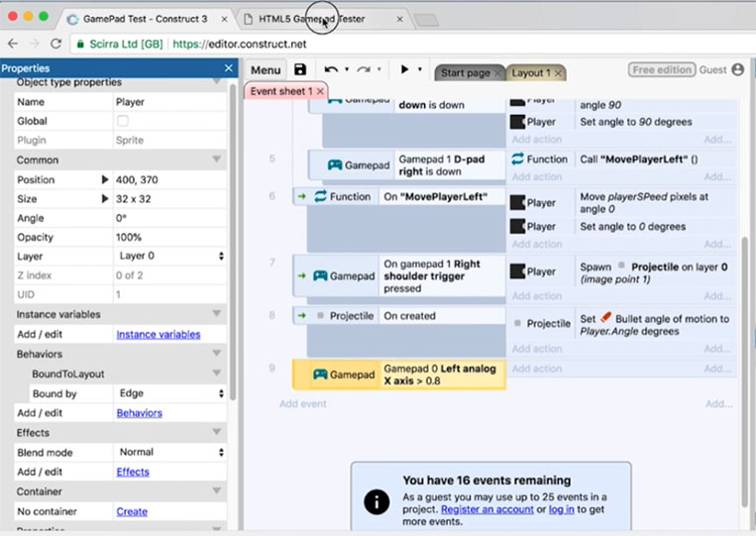Click the Function icon in the Call MovePlayerLeft action
The height and width of the screenshot is (536, 756).
pos(517,160)
